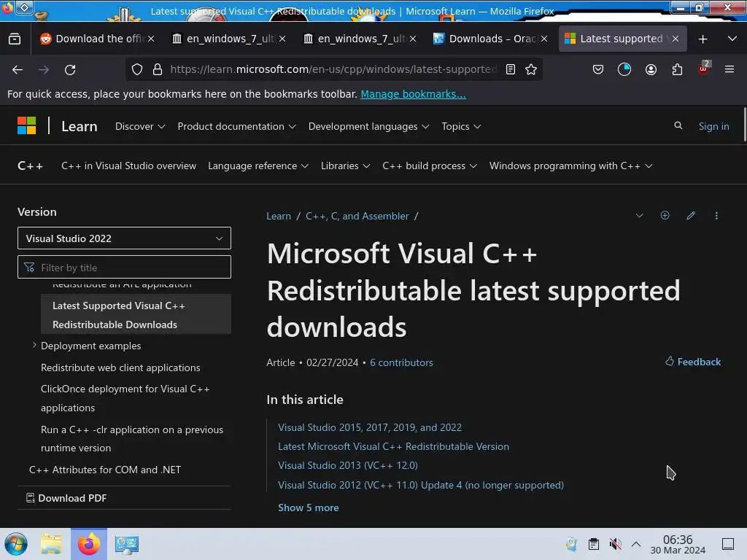Open Manage bookmarks link
747x560 pixels.
413,94
